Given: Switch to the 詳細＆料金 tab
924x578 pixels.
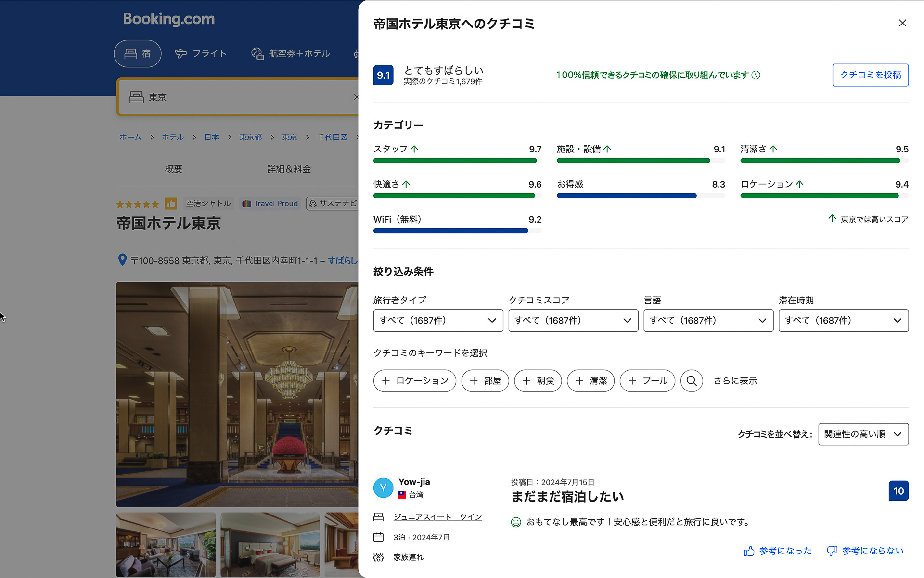Looking at the screenshot, I should tap(288, 169).
